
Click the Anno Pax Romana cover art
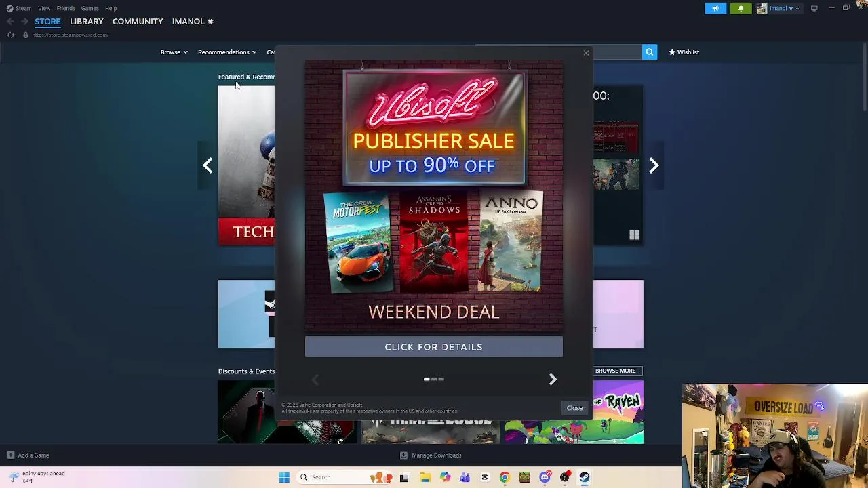(x=511, y=243)
